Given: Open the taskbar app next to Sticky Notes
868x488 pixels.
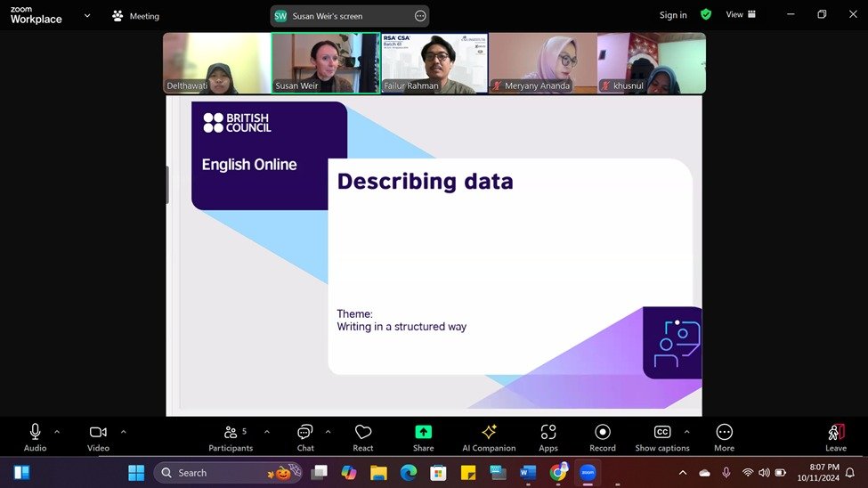Looking at the screenshot, I should [499, 473].
